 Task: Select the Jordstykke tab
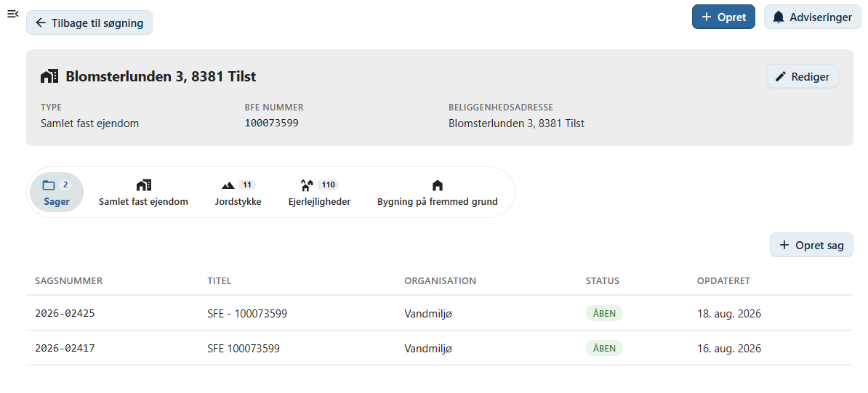pyautogui.click(x=238, y=193)
